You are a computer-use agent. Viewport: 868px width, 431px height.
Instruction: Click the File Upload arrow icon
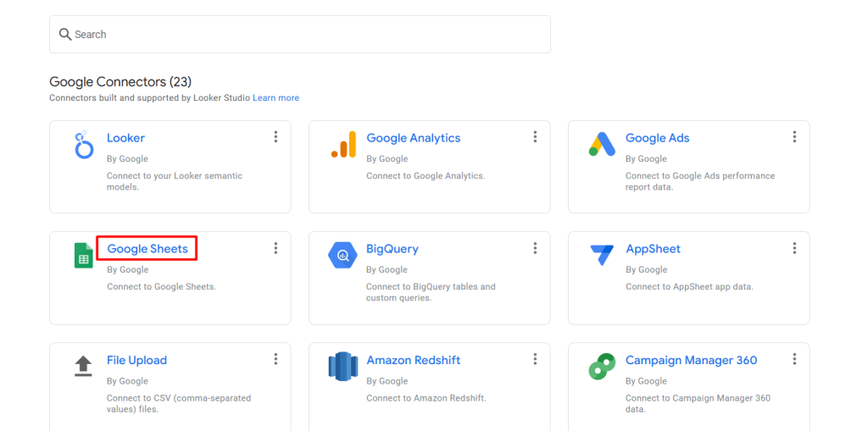pyautogui.click(x=83, y=366)
